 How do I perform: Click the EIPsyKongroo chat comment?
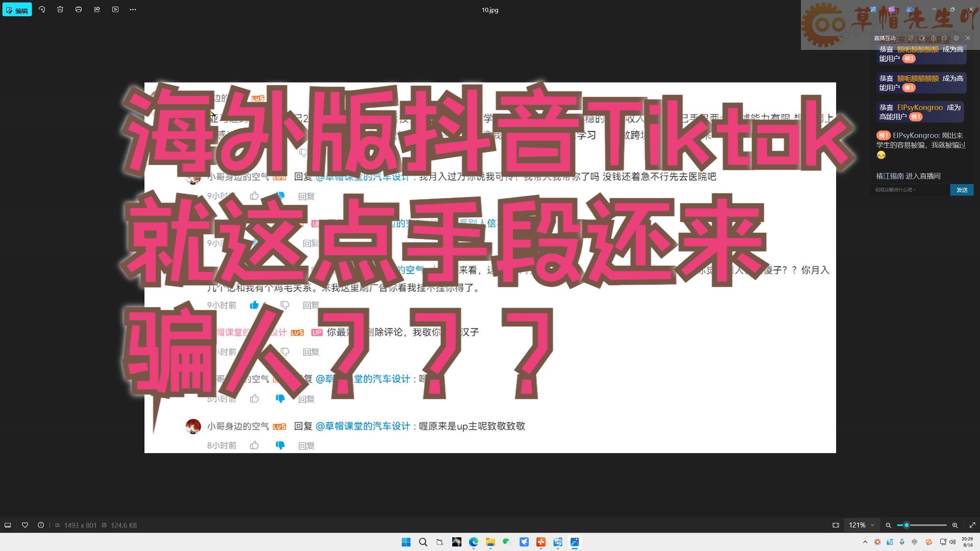(x=921, y=145)
